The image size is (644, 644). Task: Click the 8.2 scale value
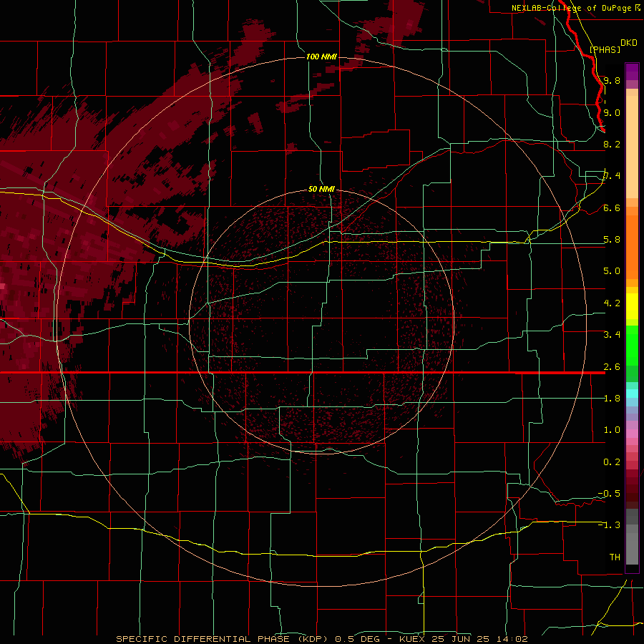coord(612,144)
